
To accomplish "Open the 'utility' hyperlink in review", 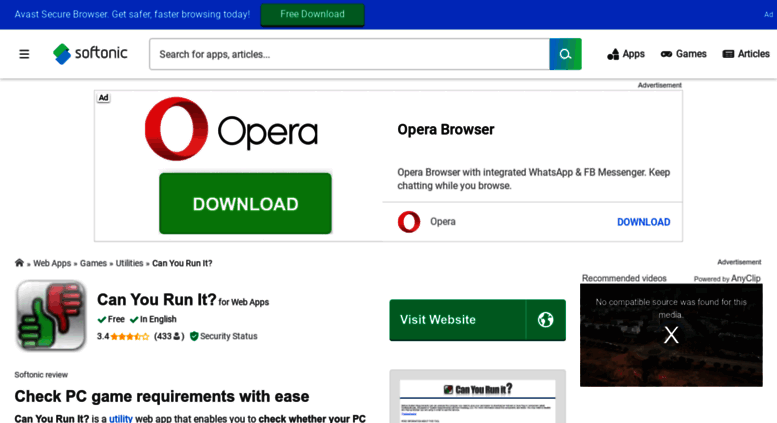I will tap(120, 419).
